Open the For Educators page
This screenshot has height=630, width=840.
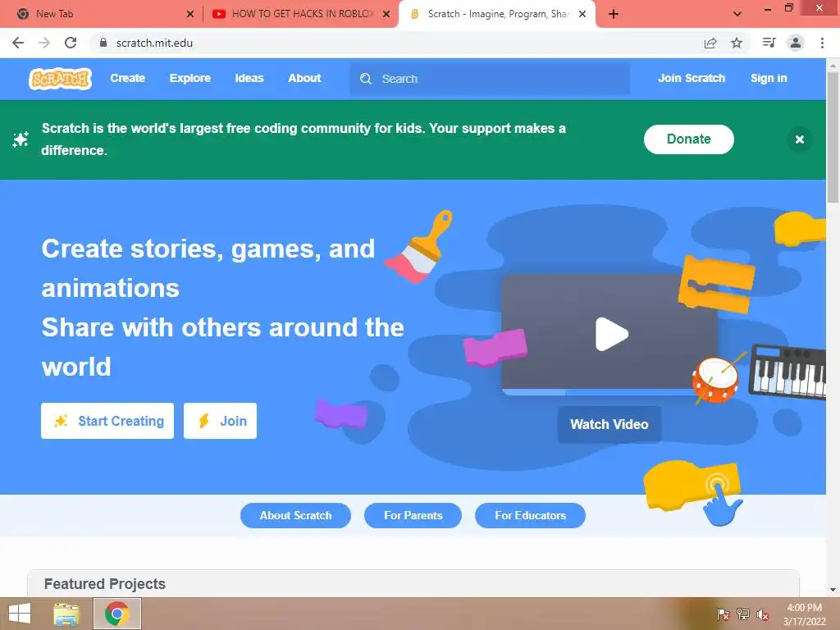click(530, 515)
